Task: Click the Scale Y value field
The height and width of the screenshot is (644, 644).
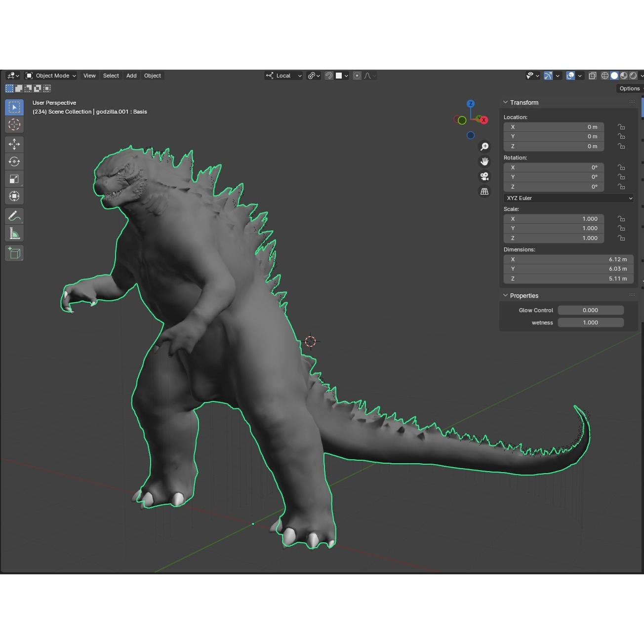Action: (554, 228)
